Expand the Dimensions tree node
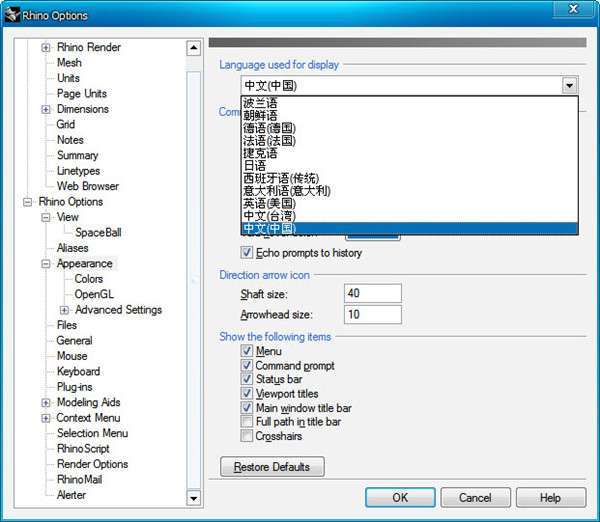 46,109
